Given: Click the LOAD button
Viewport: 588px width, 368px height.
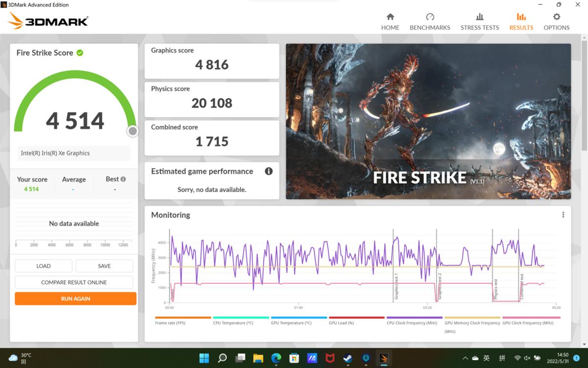Looking at the screenshot, I should pos(44,266).
